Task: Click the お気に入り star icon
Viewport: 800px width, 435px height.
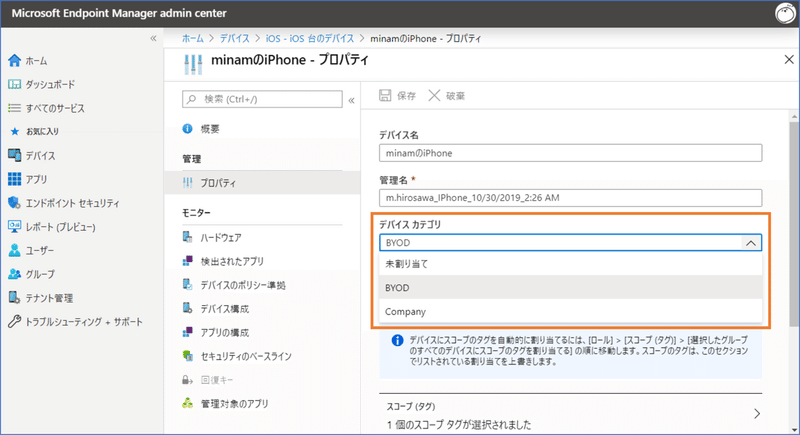Action: coord(15,132)
